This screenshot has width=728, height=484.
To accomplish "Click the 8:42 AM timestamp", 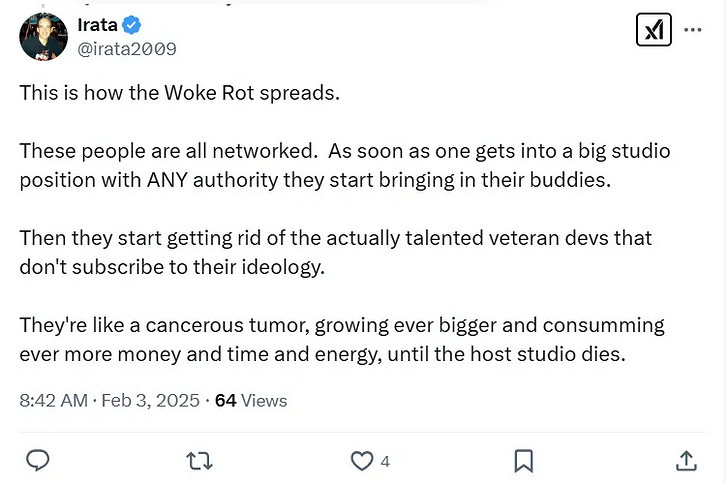I will 55,400.
